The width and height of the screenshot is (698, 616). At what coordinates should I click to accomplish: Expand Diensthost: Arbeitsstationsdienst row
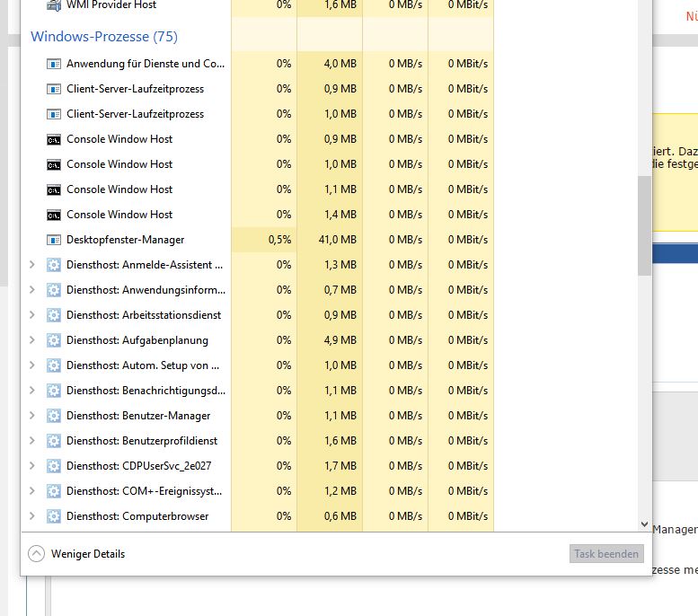click(x=31, y=315)
